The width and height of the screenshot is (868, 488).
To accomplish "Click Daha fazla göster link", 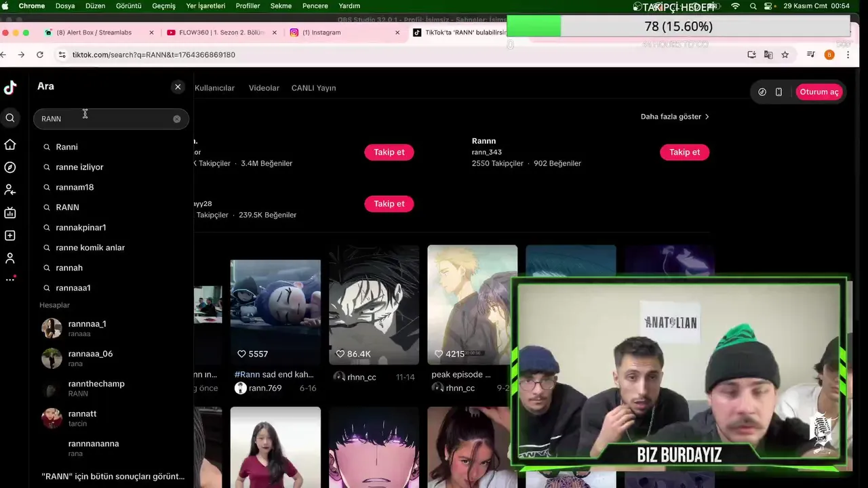I will tap(675, 117).
